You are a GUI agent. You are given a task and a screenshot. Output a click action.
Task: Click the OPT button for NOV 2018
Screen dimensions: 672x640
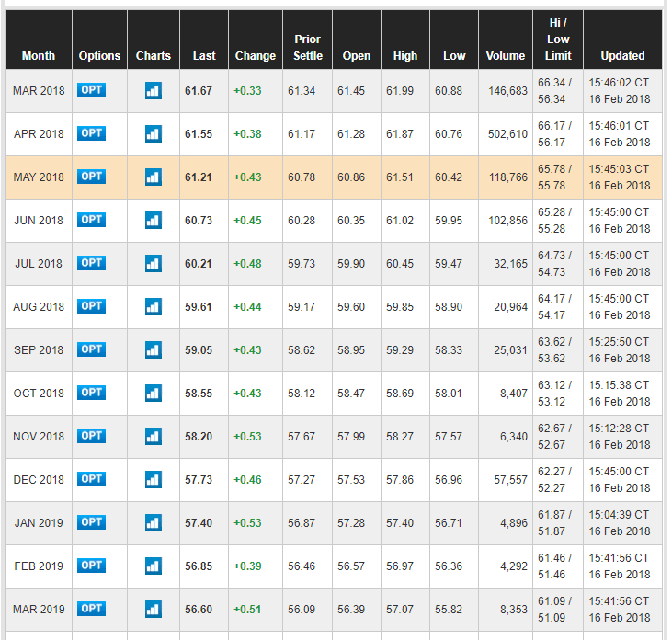tap(92, 436)
